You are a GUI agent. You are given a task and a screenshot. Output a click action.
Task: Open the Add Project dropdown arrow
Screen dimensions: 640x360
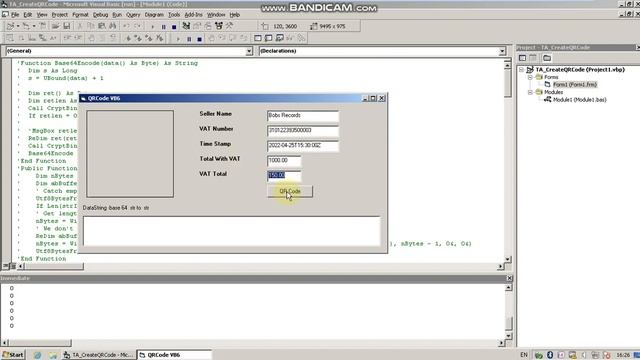pyautogui.click(x=18, y=26)
